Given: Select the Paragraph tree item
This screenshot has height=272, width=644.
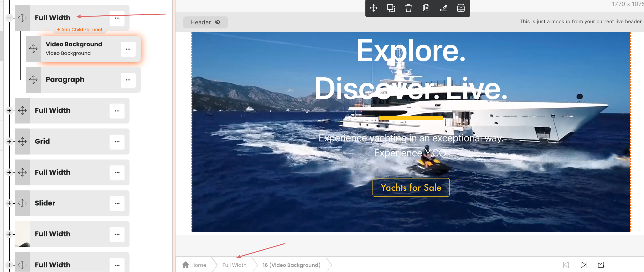Looking at the screenshot, I should click(65, 79).
